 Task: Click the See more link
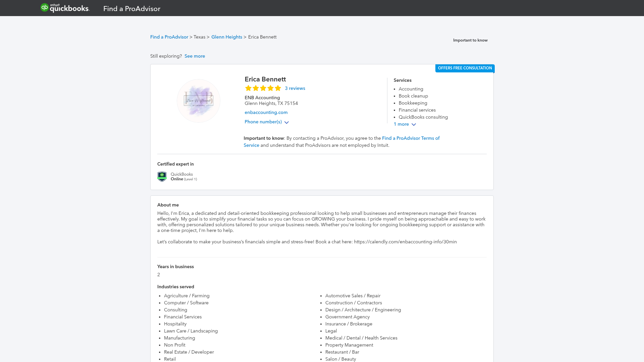point(195,56)
